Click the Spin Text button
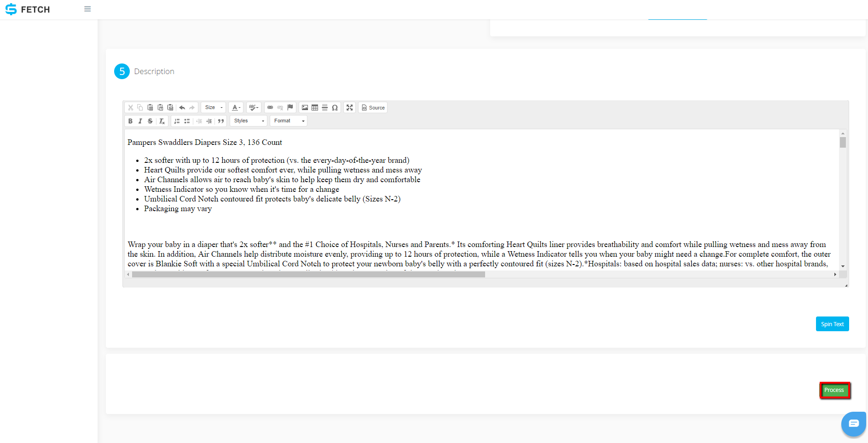This screenshot has height=443, width=868. click(832, 324)
